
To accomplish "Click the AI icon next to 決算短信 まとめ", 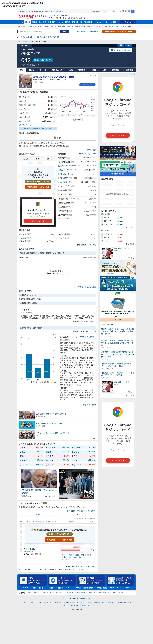I will [22, 309].
